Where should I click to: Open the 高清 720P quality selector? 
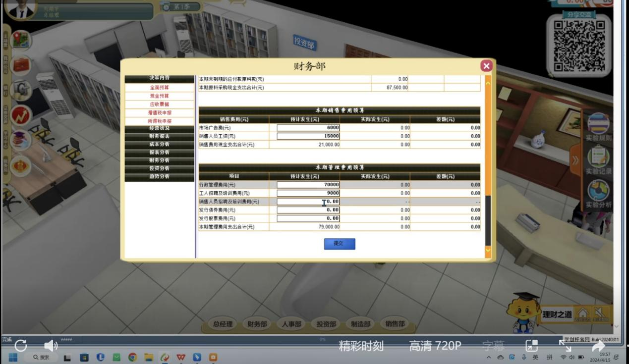435,346
